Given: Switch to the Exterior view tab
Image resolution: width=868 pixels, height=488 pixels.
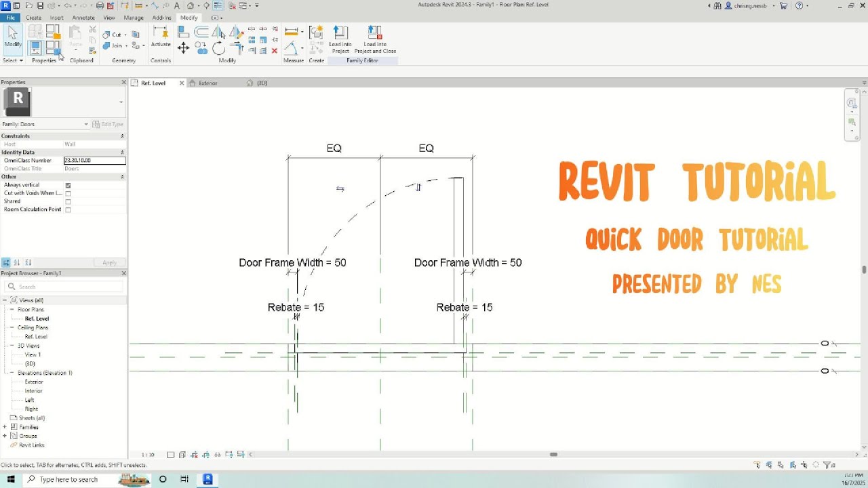Looking at the screenshot, I should click(208, 83).
